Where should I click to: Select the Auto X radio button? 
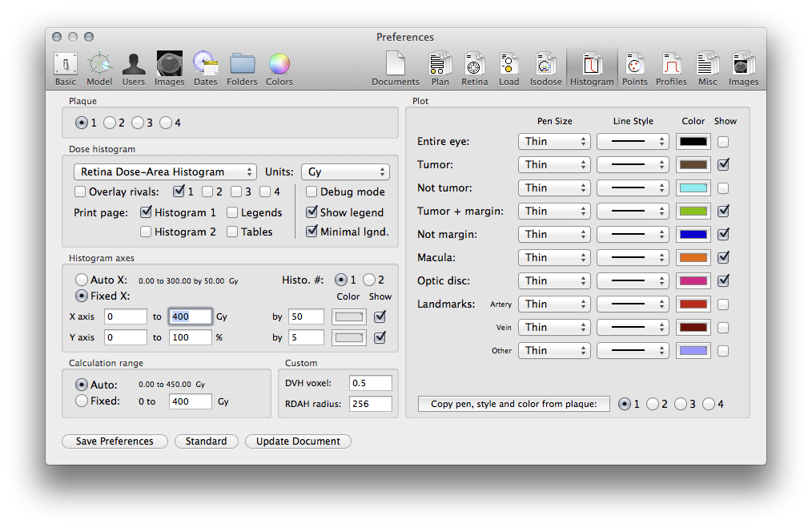tap(82, 280)
